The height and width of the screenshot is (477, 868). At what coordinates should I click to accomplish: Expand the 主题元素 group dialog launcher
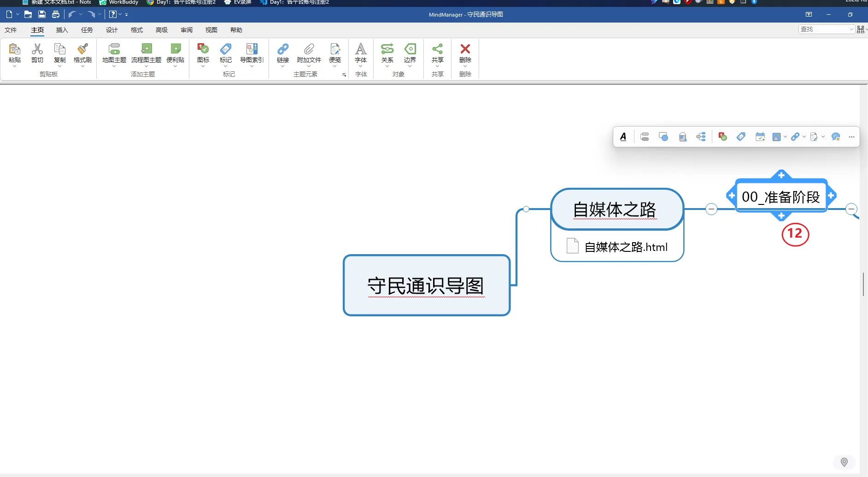tap(344, 75)
